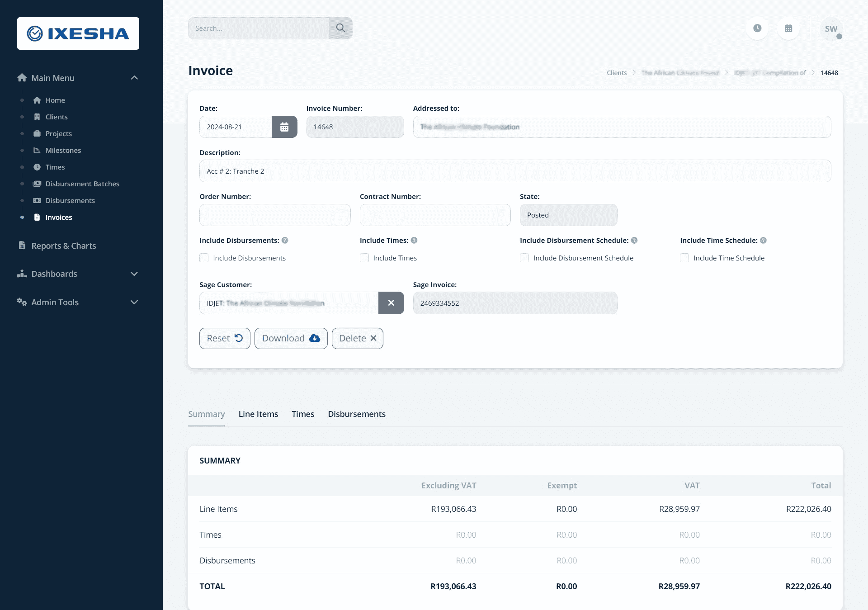Click the search magnifier icon
This screenshot has width=868, height=610.
click(341, 28)
